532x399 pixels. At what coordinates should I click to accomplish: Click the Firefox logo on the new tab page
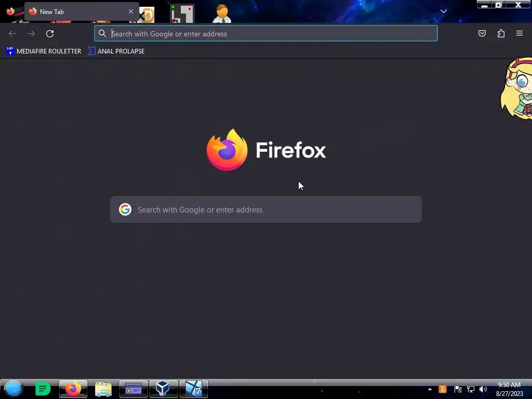click(x=227, y=150)
